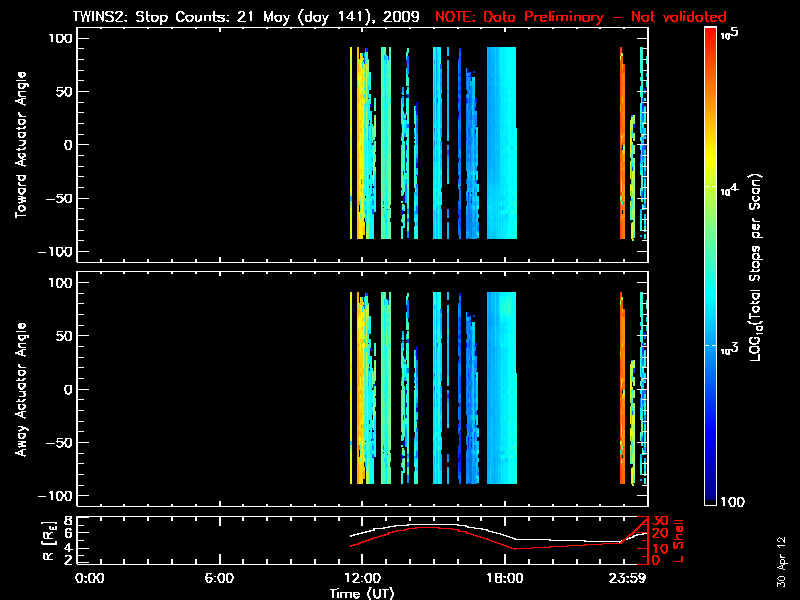800x600 pixels.
Task: Select the 6:00 time tick label
Action: pyautogui.click(x=219, y=578)
